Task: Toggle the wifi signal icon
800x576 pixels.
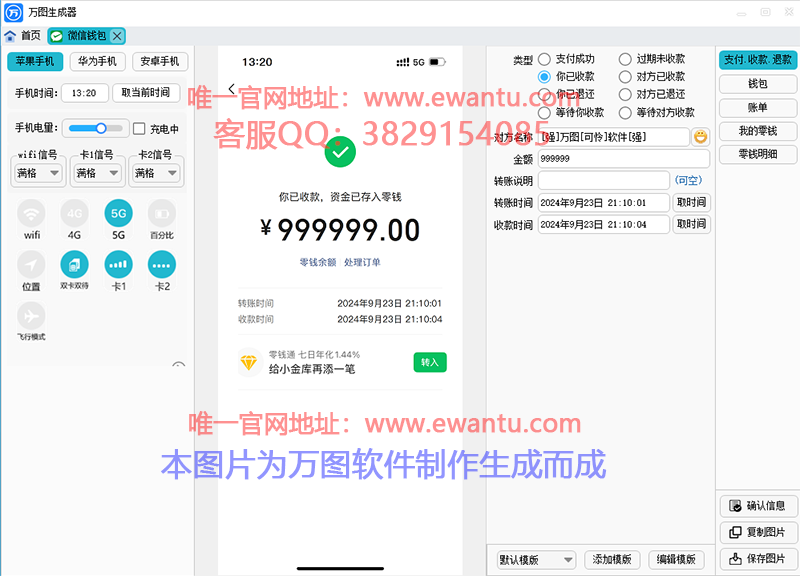Action: pyautogui.click(x=32, y=214)
